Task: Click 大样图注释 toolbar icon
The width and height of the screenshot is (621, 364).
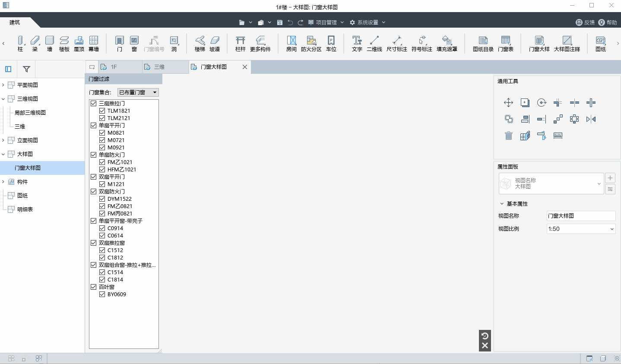Action: tap(567, 44)
